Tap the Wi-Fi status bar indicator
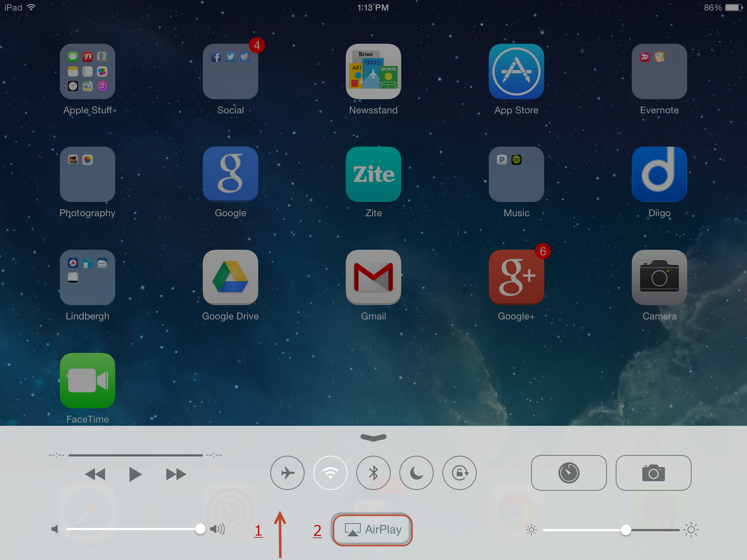Image resolution: width=747 pixels, height=560 pixels. tap(31, 7)
